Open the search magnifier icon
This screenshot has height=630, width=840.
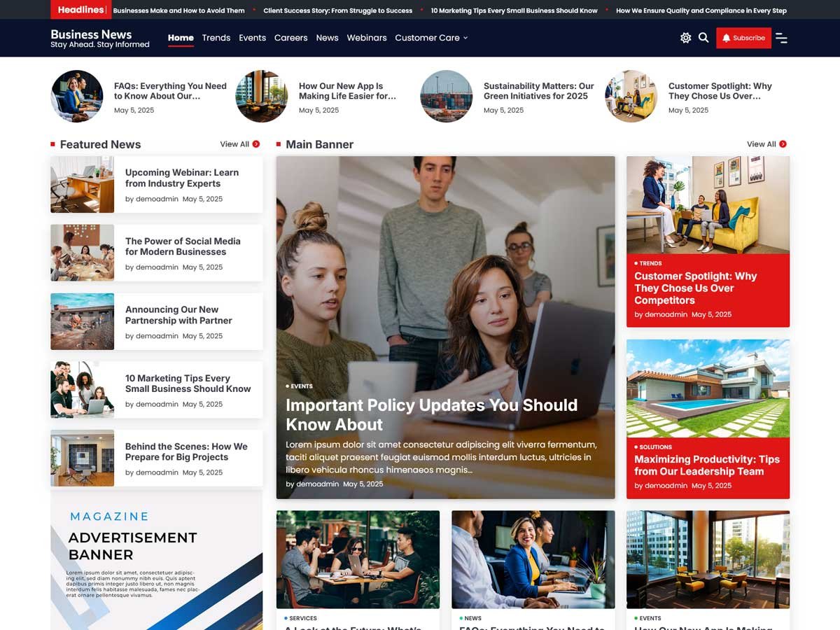[x=703, y=38]
